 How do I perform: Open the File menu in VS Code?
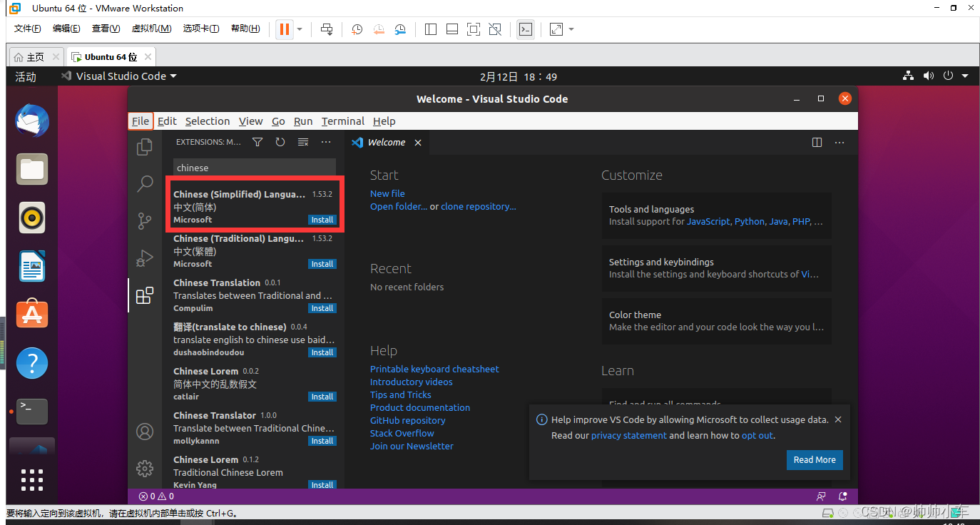(141, 121)
